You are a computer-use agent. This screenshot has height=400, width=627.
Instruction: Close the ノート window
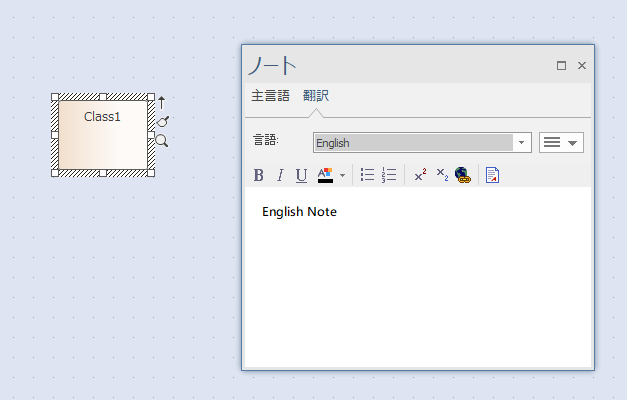[582, 65]
